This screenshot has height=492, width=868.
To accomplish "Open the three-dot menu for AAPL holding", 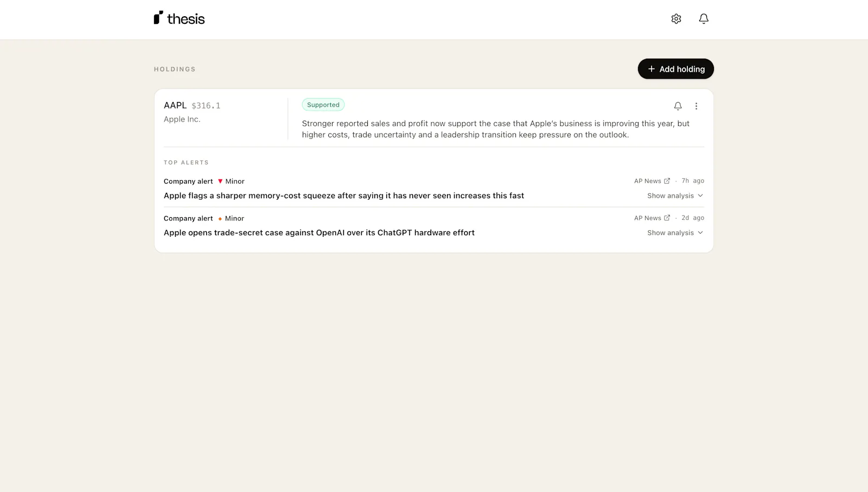I will [x=696, y=106].
